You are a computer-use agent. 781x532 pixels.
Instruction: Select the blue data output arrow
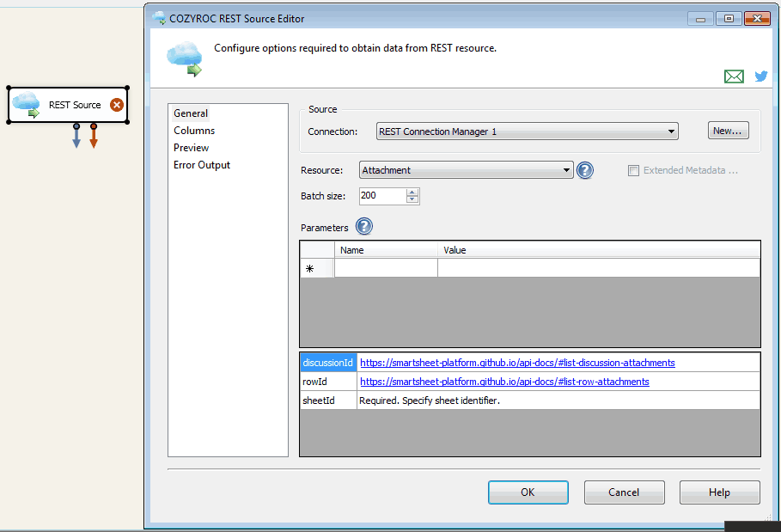pos(76,136)
